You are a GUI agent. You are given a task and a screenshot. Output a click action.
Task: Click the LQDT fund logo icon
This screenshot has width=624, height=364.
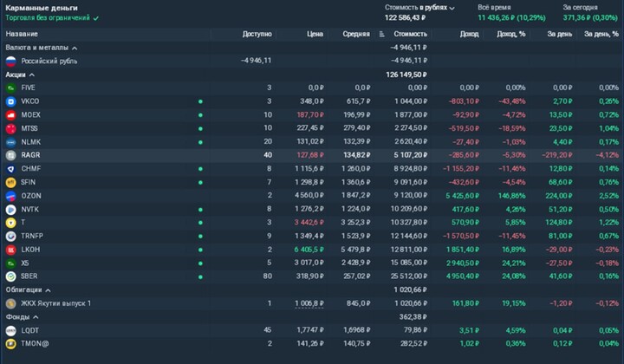[10, 330]
